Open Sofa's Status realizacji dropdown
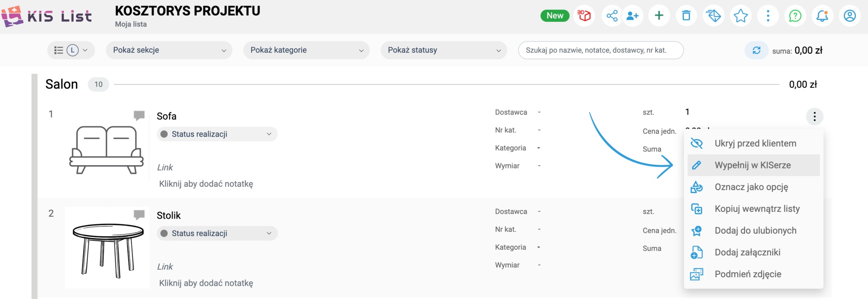 click(x=217, y=134)
